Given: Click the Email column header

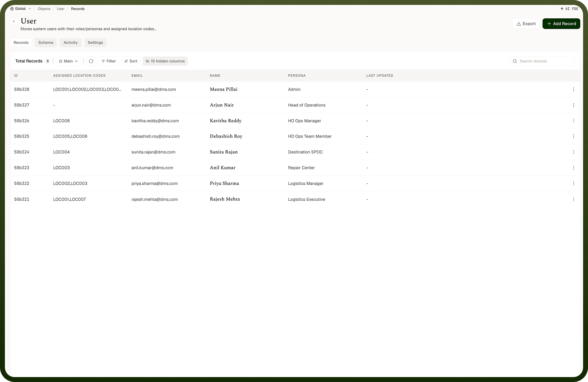Looking at the screenshot, I should pyautogui.click(x=137, y=76).
